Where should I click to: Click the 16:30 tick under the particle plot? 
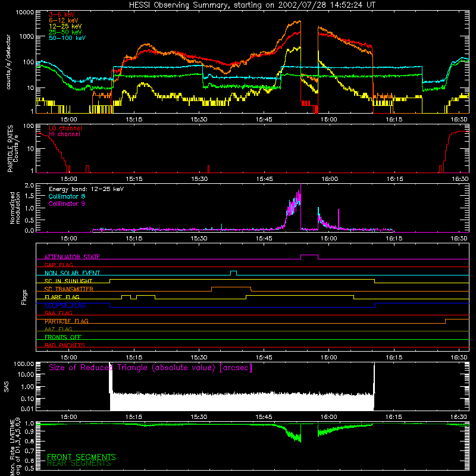tap(460, 179)
